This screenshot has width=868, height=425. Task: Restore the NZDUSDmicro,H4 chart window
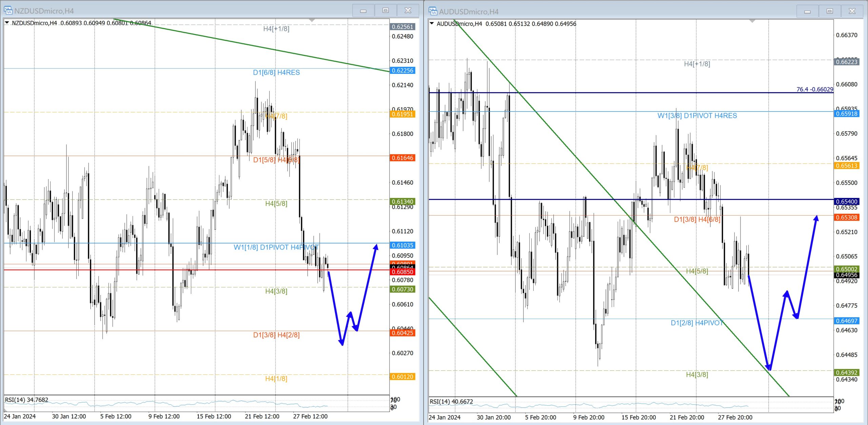pos(386,11)
